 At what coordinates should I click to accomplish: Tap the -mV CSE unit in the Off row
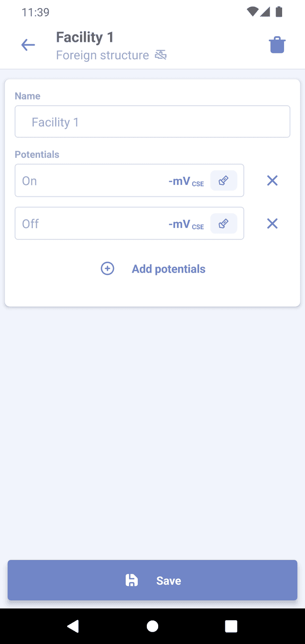[186, 224]
